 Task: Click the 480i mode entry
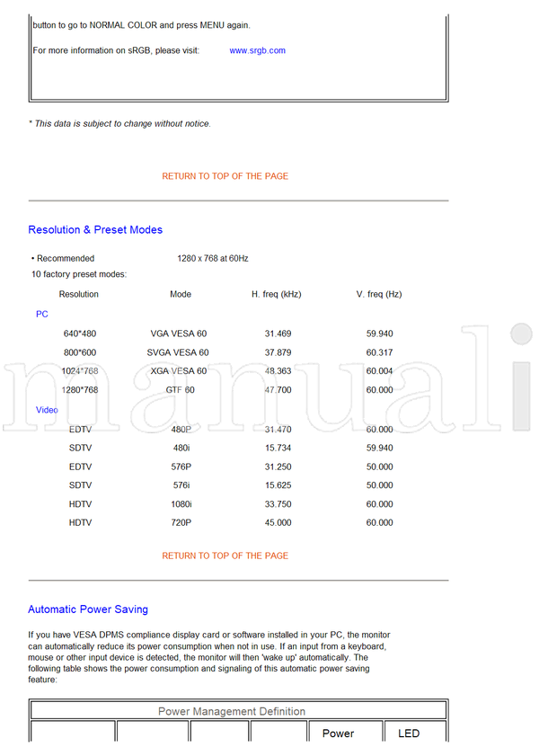(x=181, y=448)
